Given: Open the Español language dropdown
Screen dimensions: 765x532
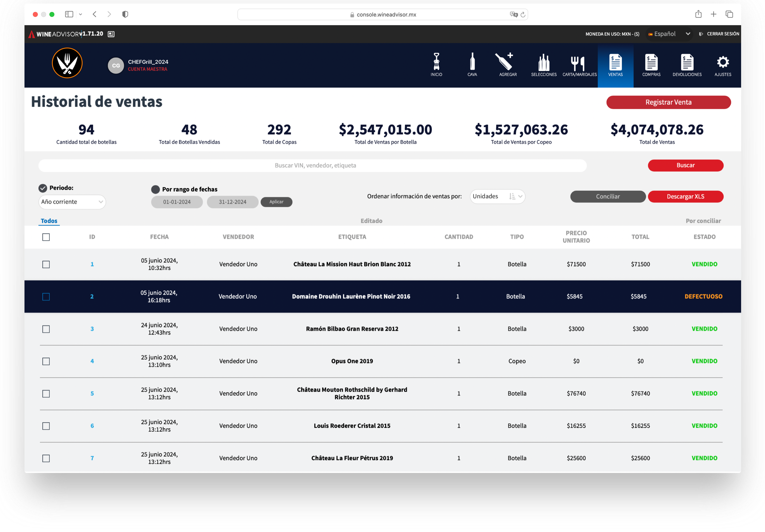Looking at the screenshot, I should coord(669,34).
